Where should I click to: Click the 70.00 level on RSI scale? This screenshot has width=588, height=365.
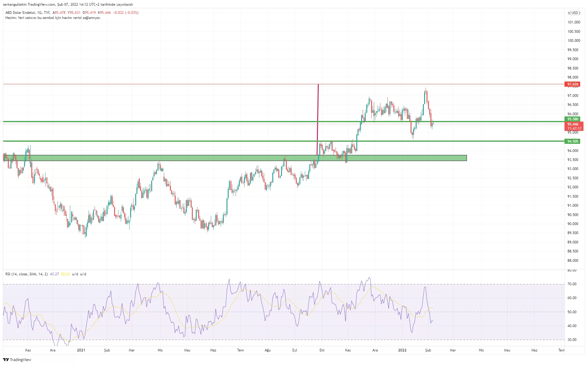coord(572,284)
